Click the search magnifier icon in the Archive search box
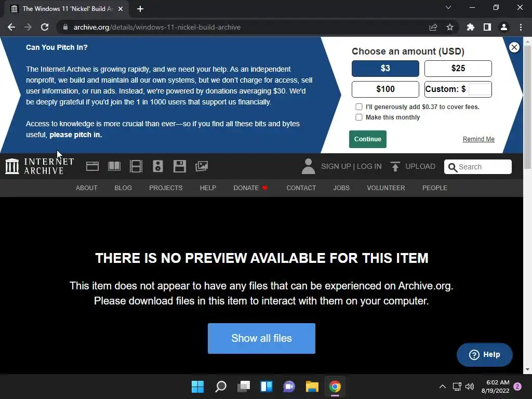This screenshot has height=399, width=532. 453,167
